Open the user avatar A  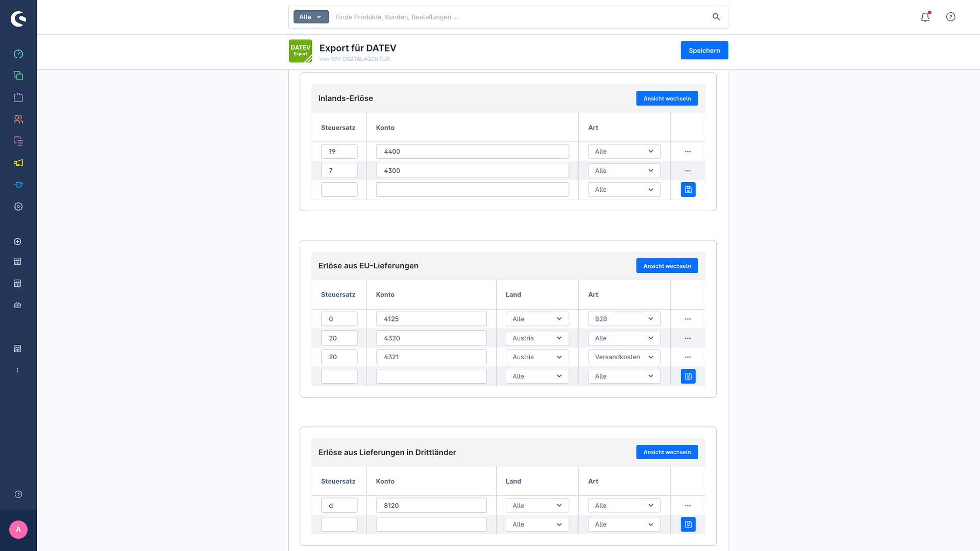click(18, 530)
